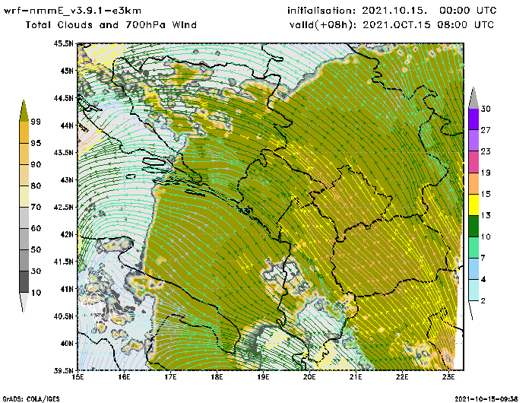Image resolution: width=532 pixels, height=403 pixels.
Task: Click the 42.5N latitude label
Action: tap(63, 207)
